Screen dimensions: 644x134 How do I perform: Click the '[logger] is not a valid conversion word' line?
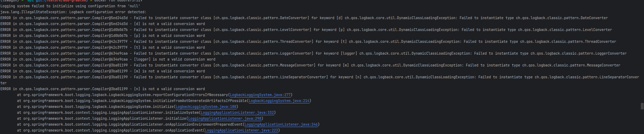[x=108, y=59]
